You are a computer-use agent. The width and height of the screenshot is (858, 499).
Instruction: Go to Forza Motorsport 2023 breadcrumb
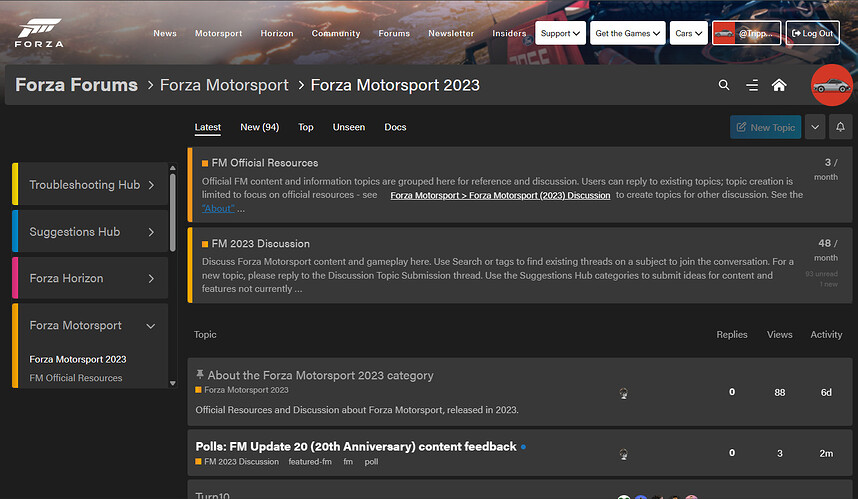[395, 85]
